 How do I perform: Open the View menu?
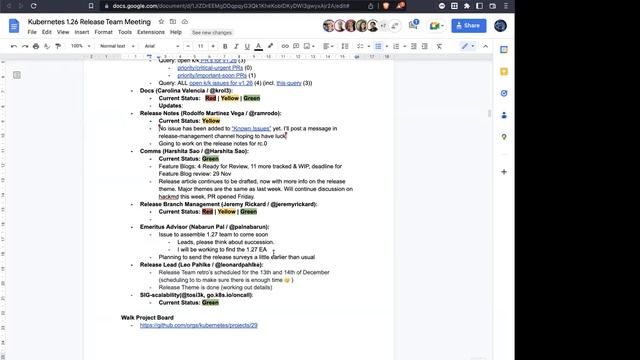pos(63,32)
